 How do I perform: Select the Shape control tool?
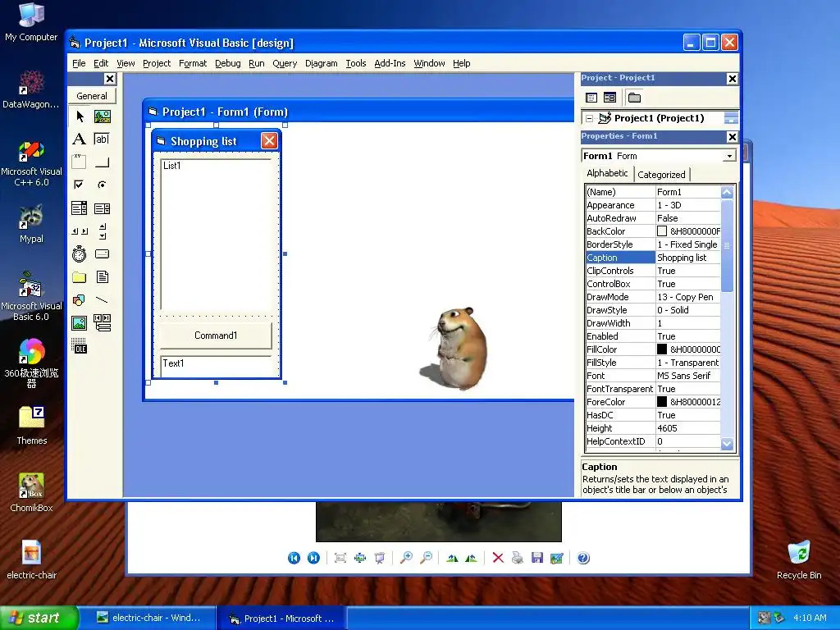click(x=80, y=300)
